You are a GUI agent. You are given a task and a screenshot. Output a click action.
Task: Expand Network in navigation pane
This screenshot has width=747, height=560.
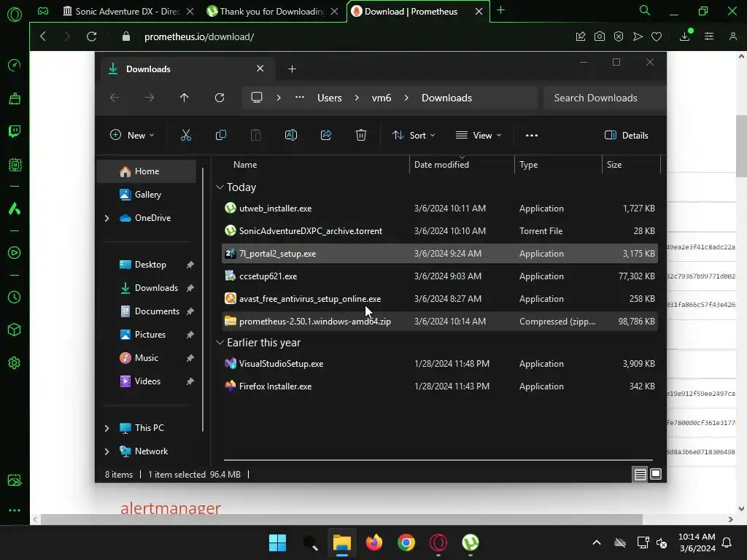107,451
